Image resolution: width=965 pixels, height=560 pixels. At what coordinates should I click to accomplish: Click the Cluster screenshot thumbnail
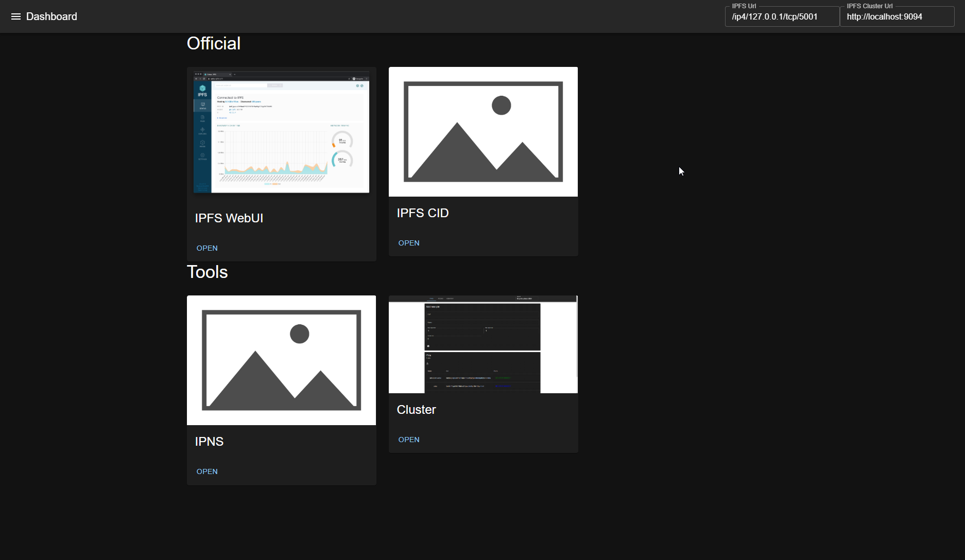[x=483, y=344]
